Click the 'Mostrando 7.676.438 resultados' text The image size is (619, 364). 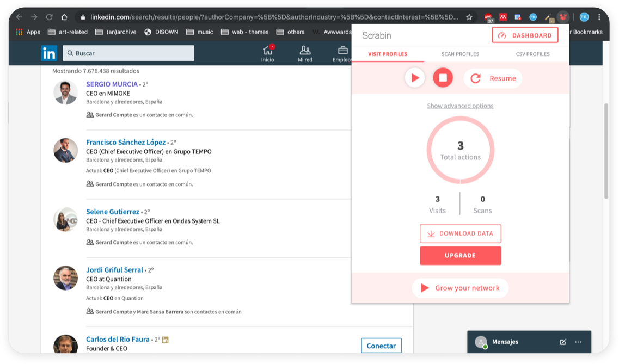click(x=96, y=71)
